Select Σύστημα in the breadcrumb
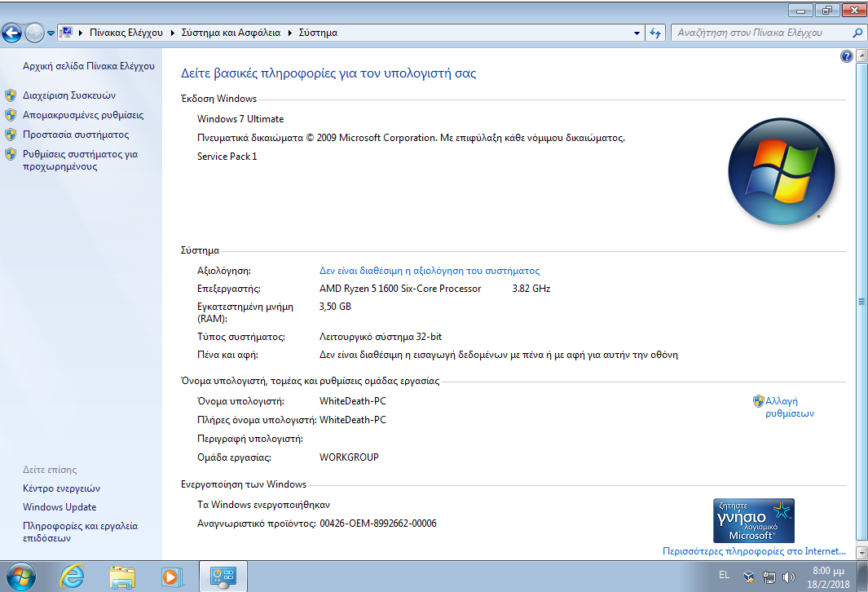 (x=319, y=33)
